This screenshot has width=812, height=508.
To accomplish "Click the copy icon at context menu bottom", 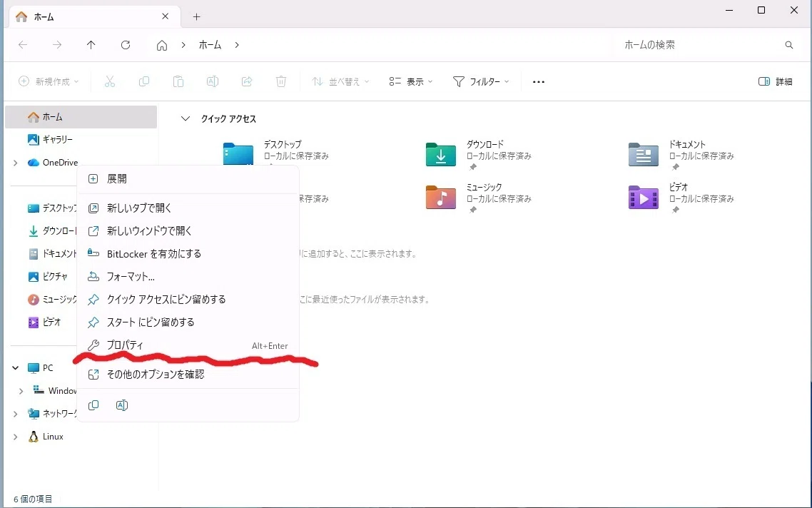I will pos(93,405).
